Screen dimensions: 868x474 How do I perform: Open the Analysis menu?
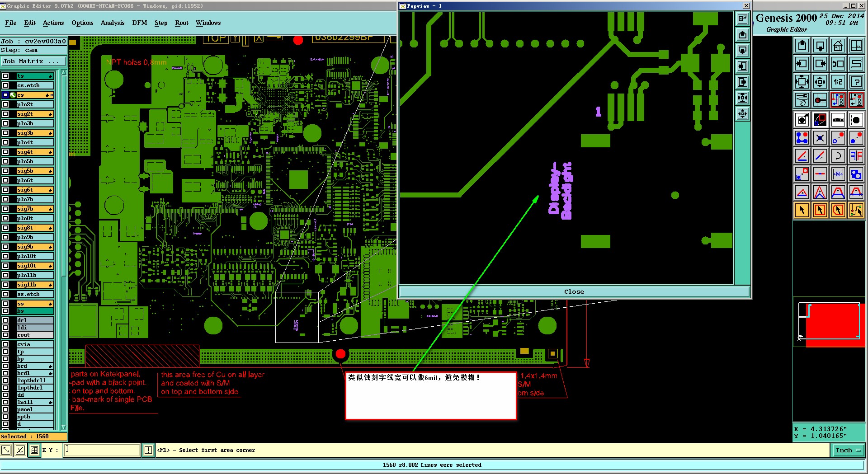(x=113, y=23)
